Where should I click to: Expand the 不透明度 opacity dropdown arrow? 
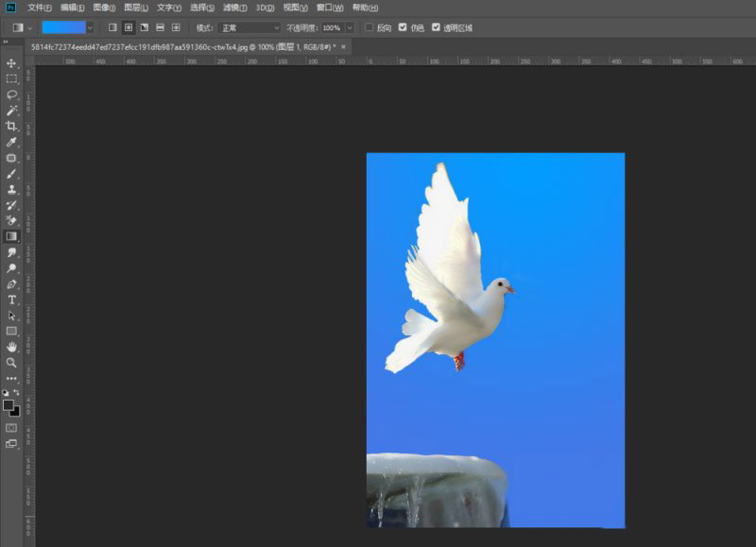(350, 28)
